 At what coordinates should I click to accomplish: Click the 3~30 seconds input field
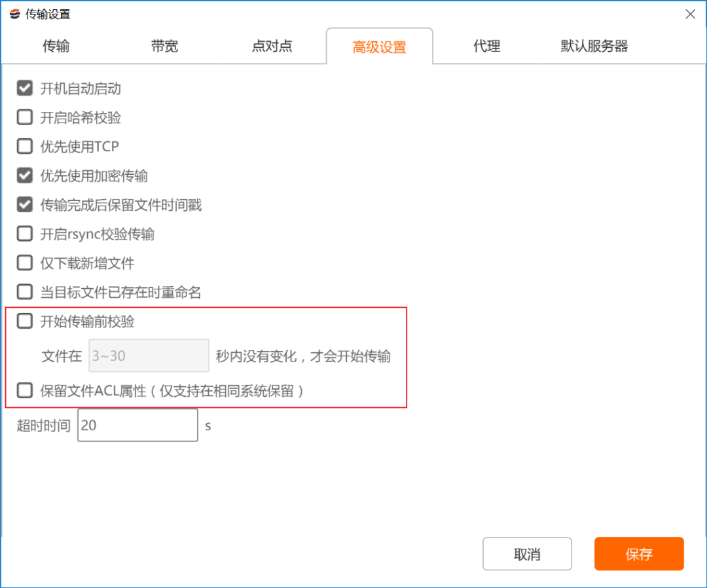click(x=148, y=356)
